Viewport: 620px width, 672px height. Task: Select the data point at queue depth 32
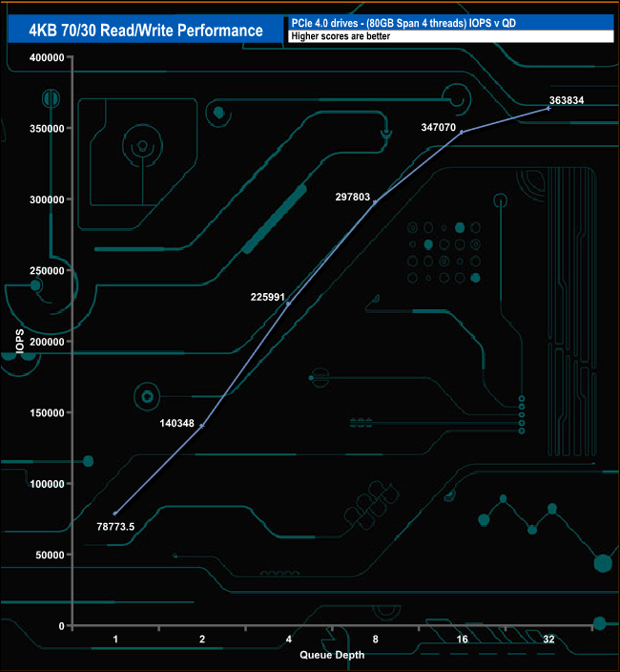pyautogui.click(x=548, y=109)
